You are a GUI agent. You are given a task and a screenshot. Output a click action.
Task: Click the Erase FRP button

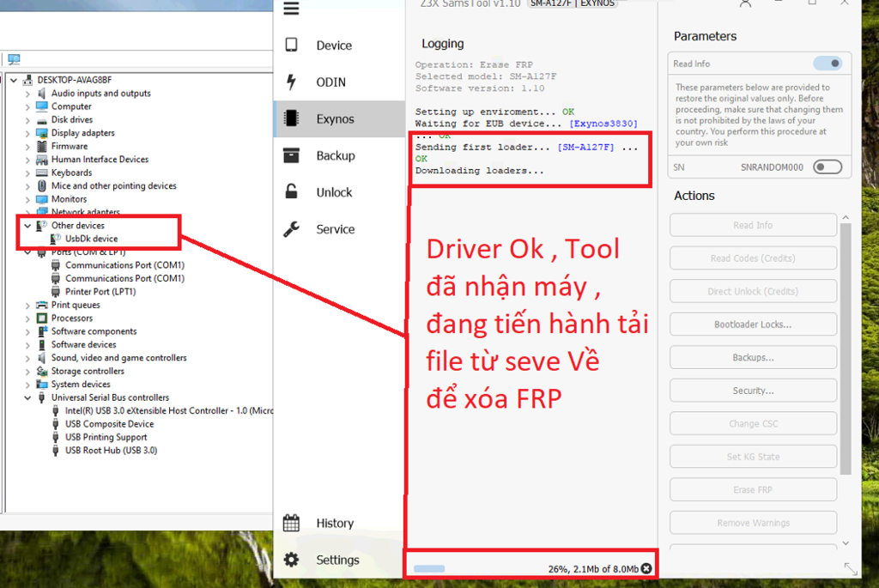753,489
